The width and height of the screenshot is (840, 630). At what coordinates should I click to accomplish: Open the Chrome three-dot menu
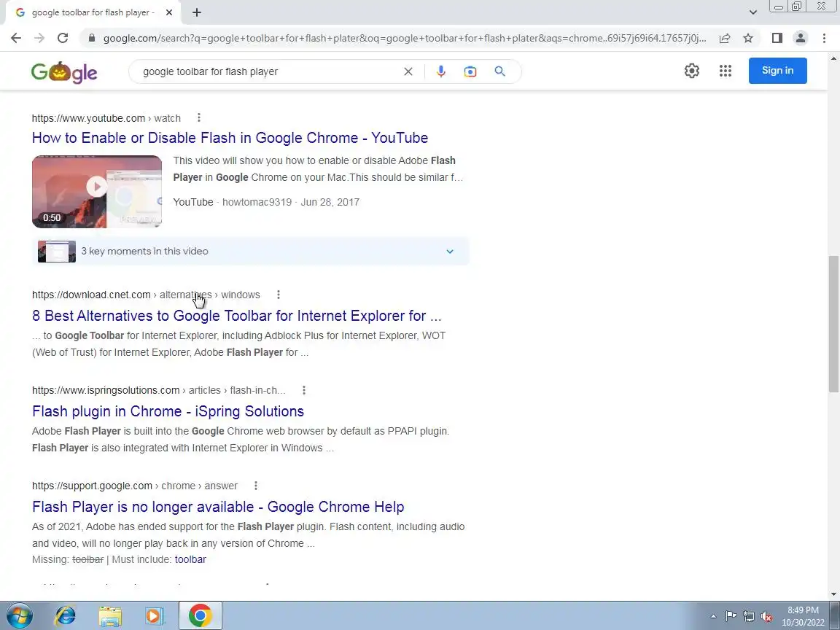click(x=824, y=38)
